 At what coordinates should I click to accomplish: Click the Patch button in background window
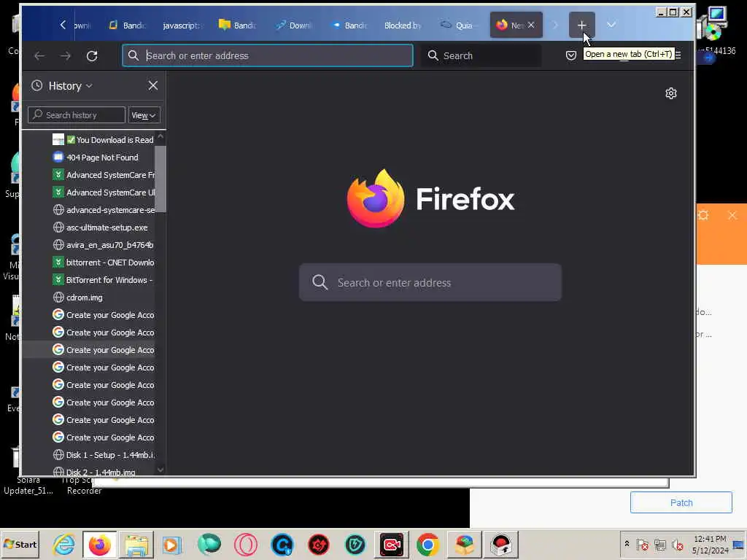(x=681, y=503)
